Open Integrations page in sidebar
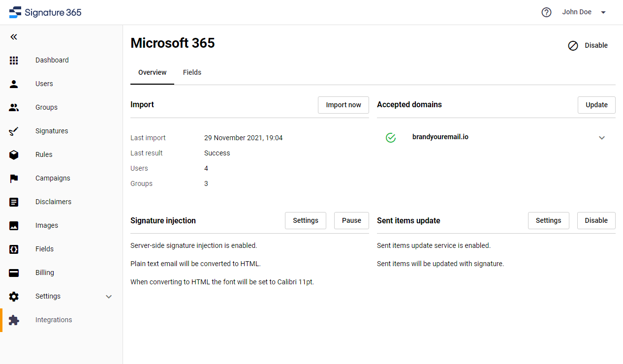This screenshot has height=364, width=623. point(54,320)
